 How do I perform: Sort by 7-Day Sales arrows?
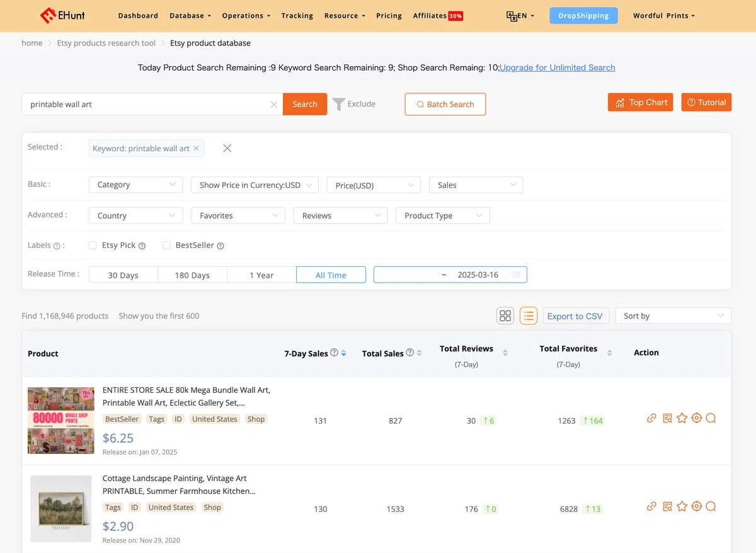pyautogui.click(x=343, y=353)
